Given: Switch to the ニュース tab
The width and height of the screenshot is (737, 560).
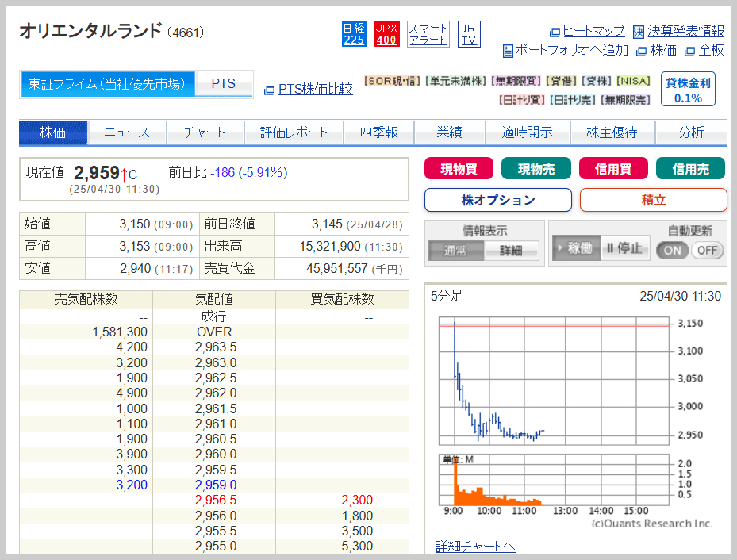Looking at the screenshot, I should pyautogui.click(x=127, y=132).
